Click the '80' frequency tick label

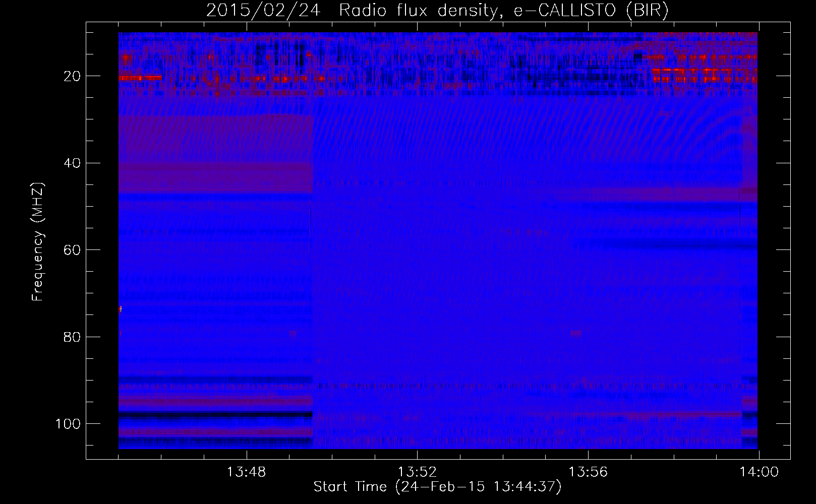tap(73, 337)
